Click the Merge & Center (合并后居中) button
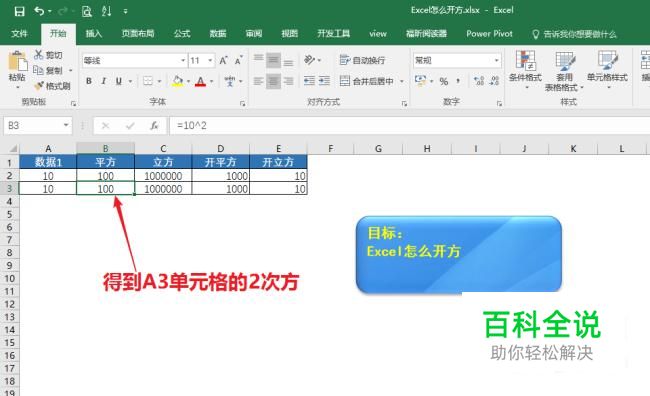650x396 pixels. tap(366, 81)
